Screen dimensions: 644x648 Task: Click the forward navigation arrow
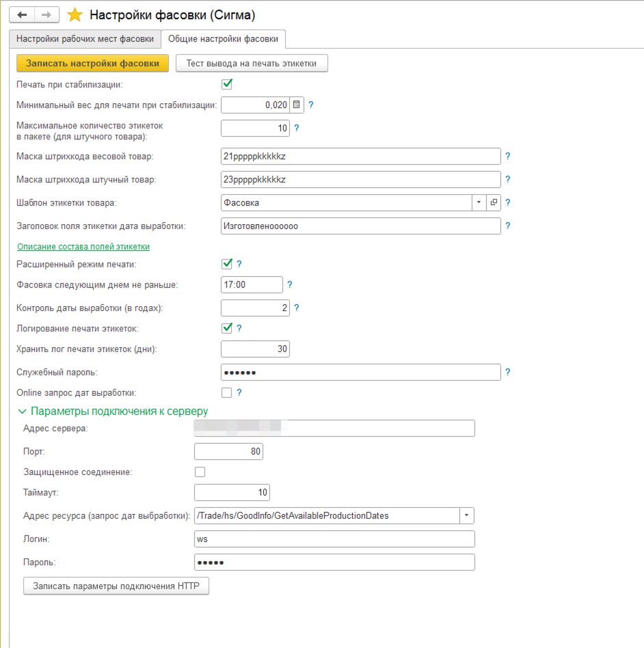click(x=46, y=14)
